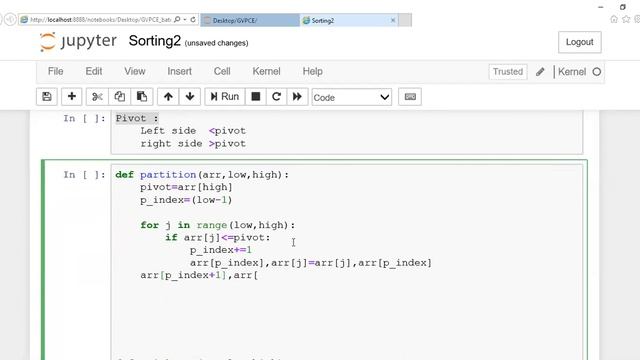Refresh the page in the browser

[193, 19]
